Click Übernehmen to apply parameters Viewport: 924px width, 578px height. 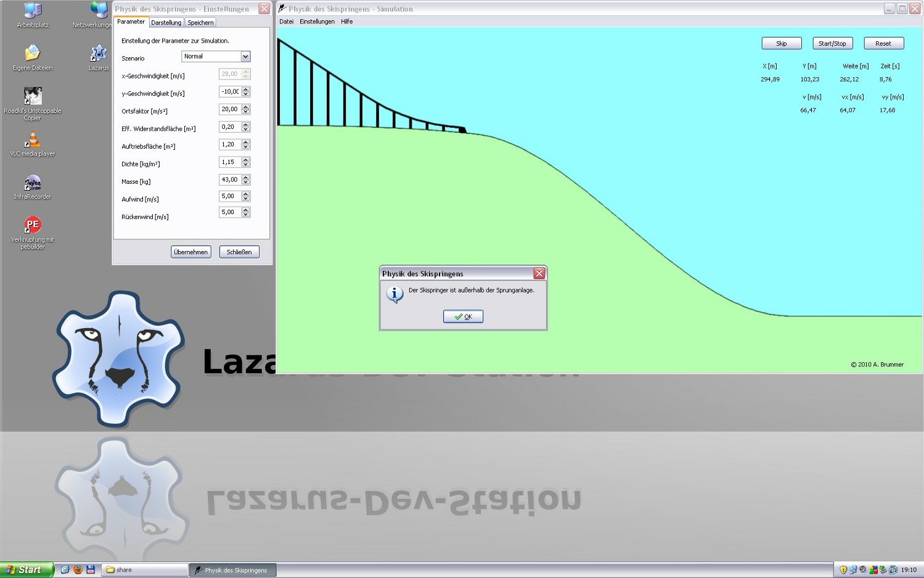coord(191,252)
